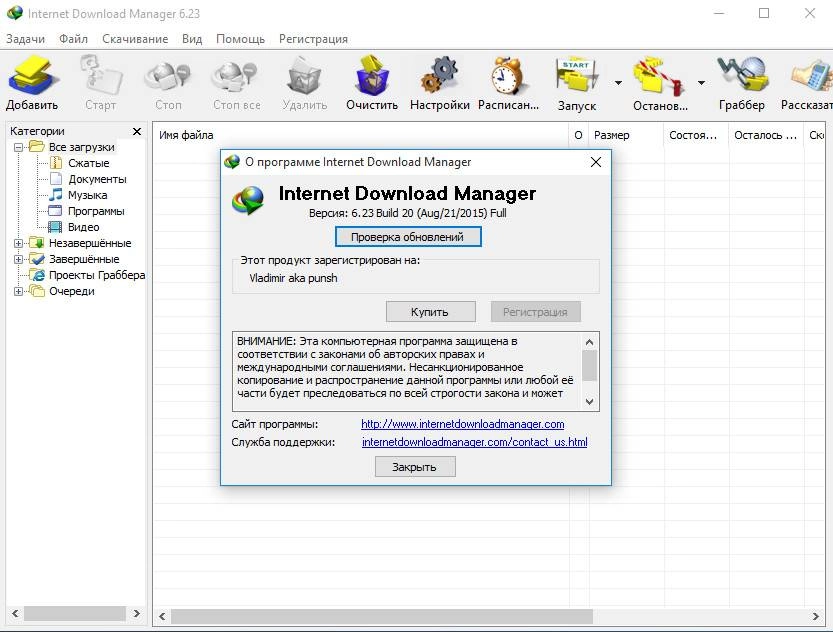Click the Музыка note icon in tree

(x=56, y=195)
